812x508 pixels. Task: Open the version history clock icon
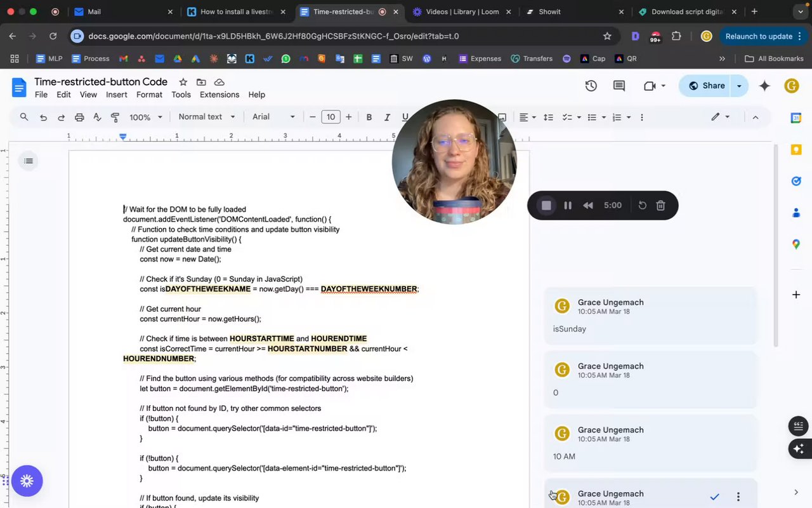click(591, 86)
